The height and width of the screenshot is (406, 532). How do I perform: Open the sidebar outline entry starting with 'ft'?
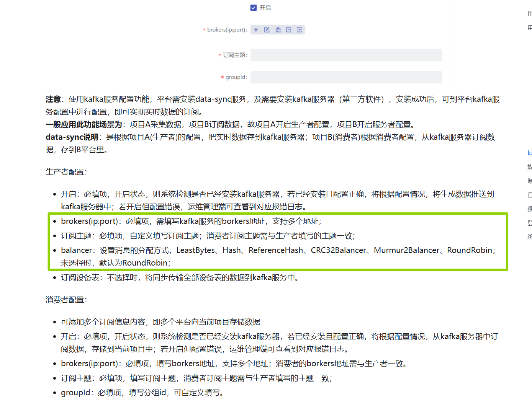[x=529, y=14]
